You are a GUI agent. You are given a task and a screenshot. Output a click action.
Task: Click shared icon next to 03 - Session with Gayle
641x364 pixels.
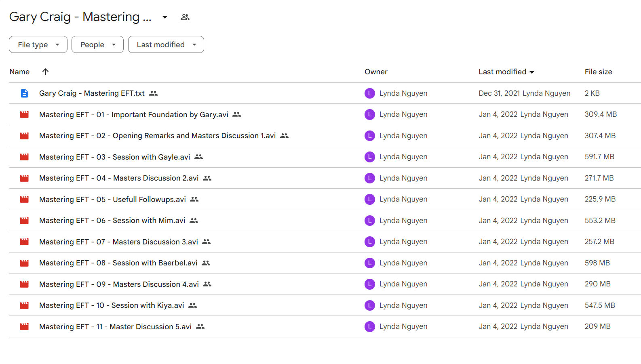198,157
